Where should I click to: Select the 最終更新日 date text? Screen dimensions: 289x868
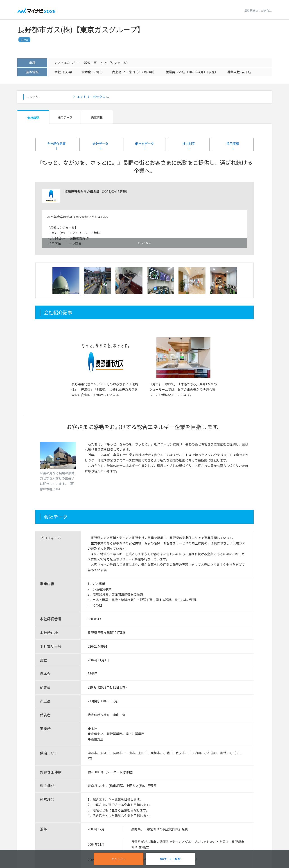(x=258, y=11)
